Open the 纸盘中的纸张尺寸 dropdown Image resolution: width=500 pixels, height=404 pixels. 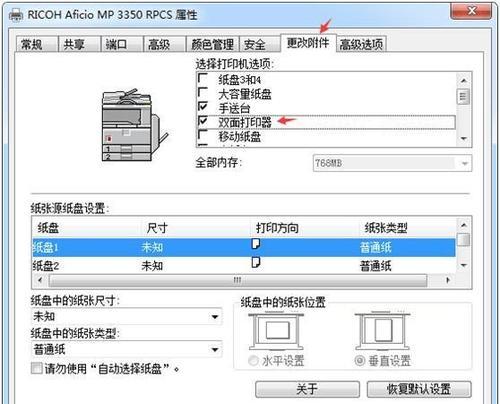pyautogui.click(x=126, y=316)
